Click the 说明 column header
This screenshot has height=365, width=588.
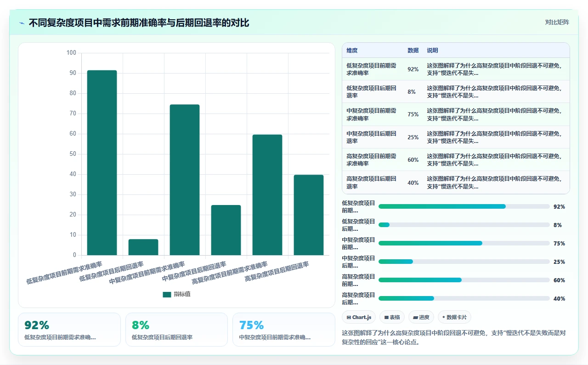(432, 51)
